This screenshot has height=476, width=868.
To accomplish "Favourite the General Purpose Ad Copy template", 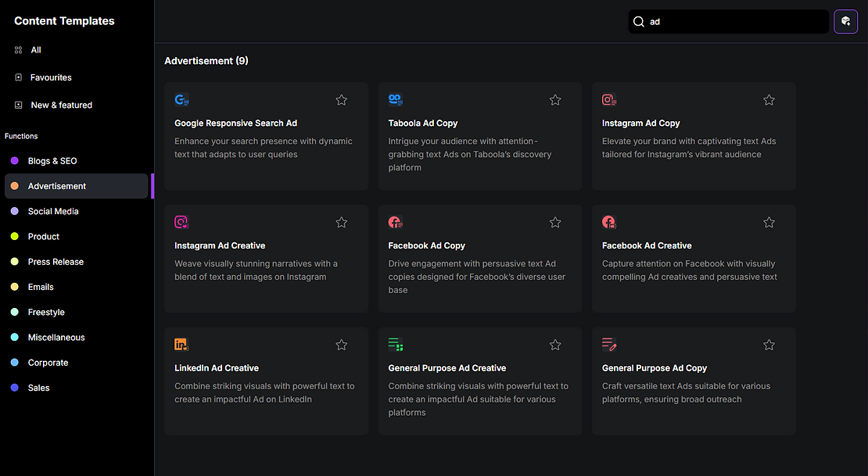I will [769, 344].
